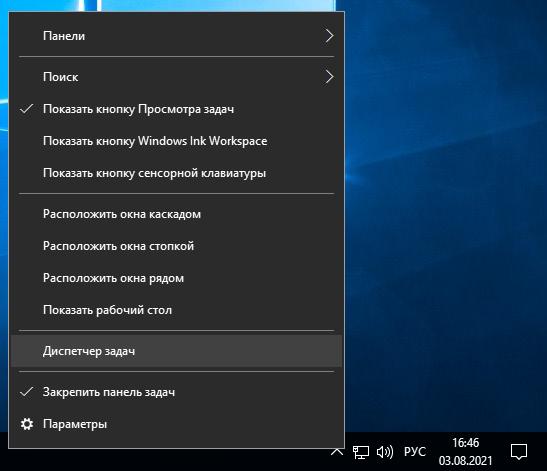Viewport: 547px width, 471px height.
Task: Choose Расположить окна рядом
Action: tap(177, 278)
